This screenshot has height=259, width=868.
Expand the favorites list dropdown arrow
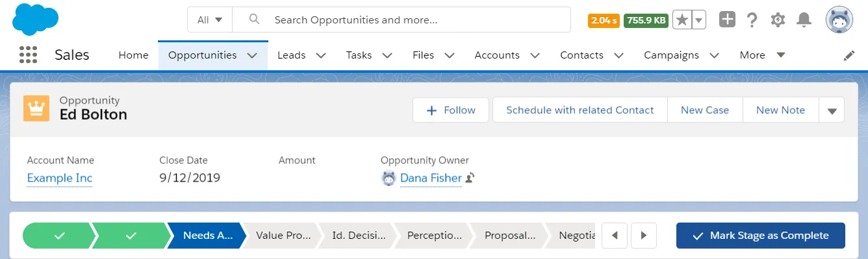point(698,20)
